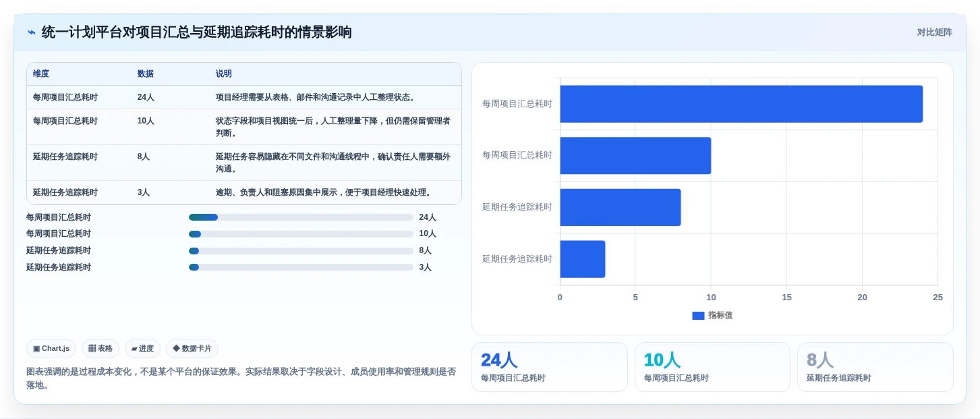Click the chart bar reaching value 10
This screenshot has width=980, height=419.
pos(635,156)
